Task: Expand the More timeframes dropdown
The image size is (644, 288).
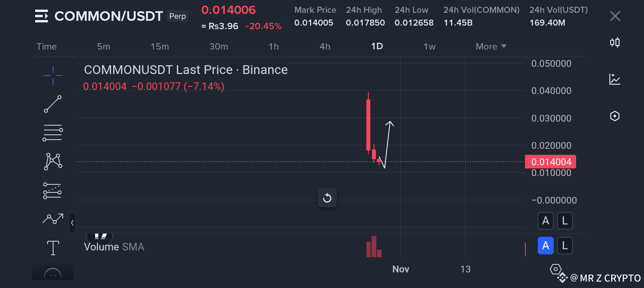Action: pos(491,46)
